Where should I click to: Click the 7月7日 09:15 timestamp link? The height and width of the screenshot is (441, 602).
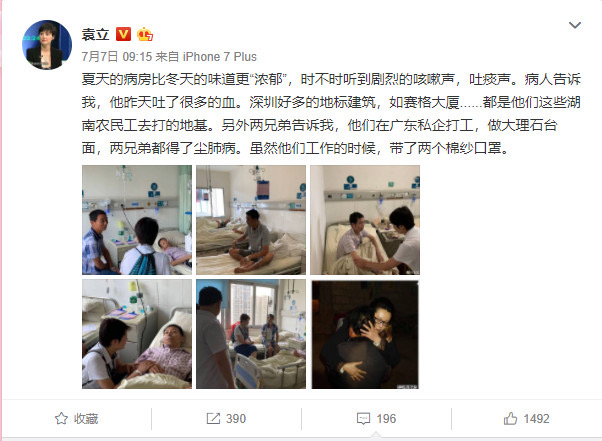(x=117, y=57)
